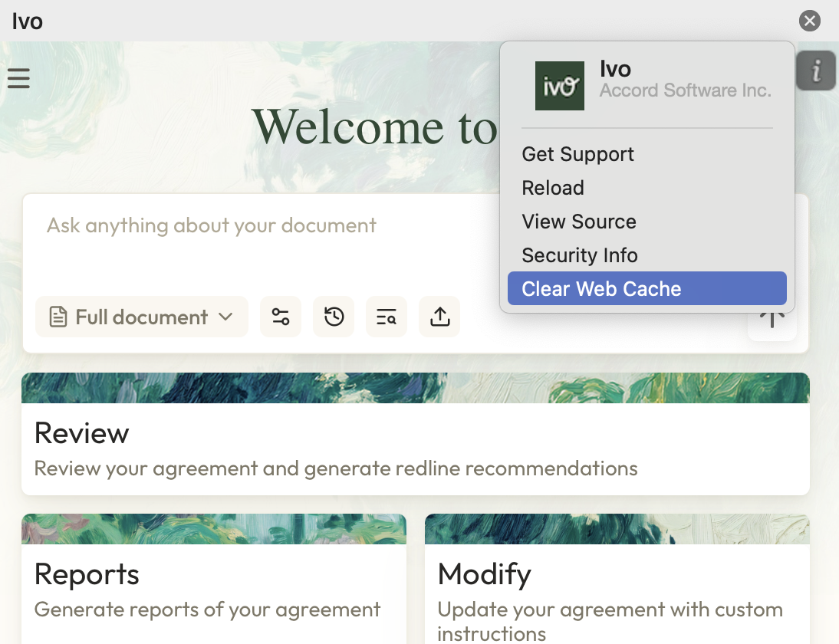Open the settings sliders icon
Image resolution: width=839 pixels, height=644 pixels.
click(x=281, y=317)
